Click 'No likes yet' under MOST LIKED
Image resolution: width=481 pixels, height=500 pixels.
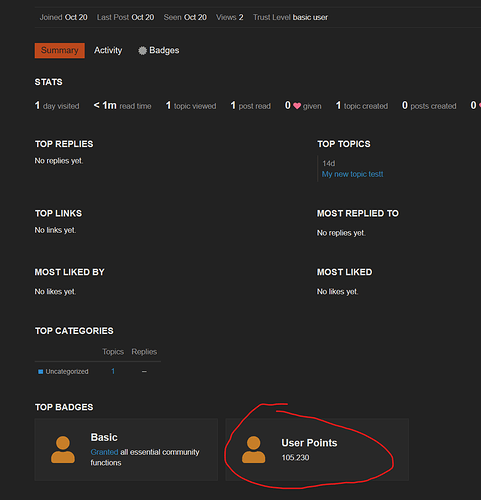pos(337,291)
